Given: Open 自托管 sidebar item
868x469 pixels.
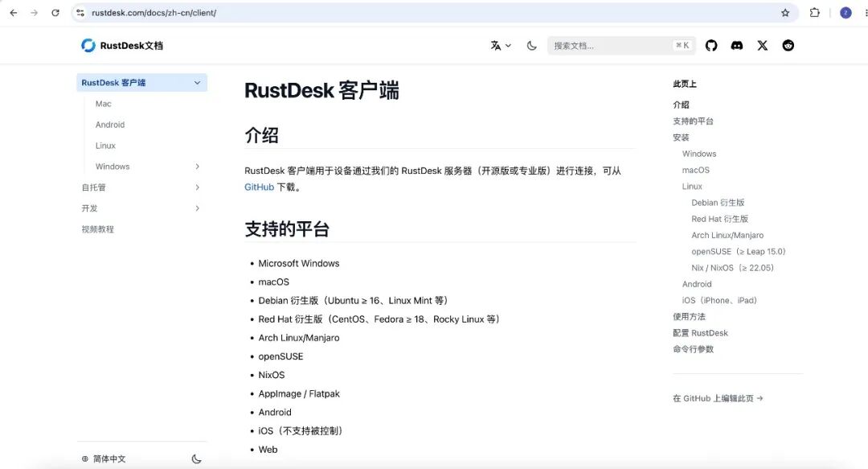Looking at the screenshot, I should (93, 187).
